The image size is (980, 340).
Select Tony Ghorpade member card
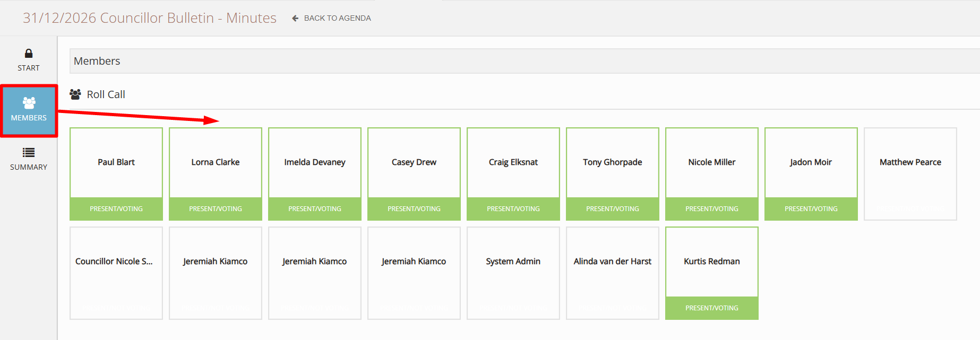pos(613,163)
